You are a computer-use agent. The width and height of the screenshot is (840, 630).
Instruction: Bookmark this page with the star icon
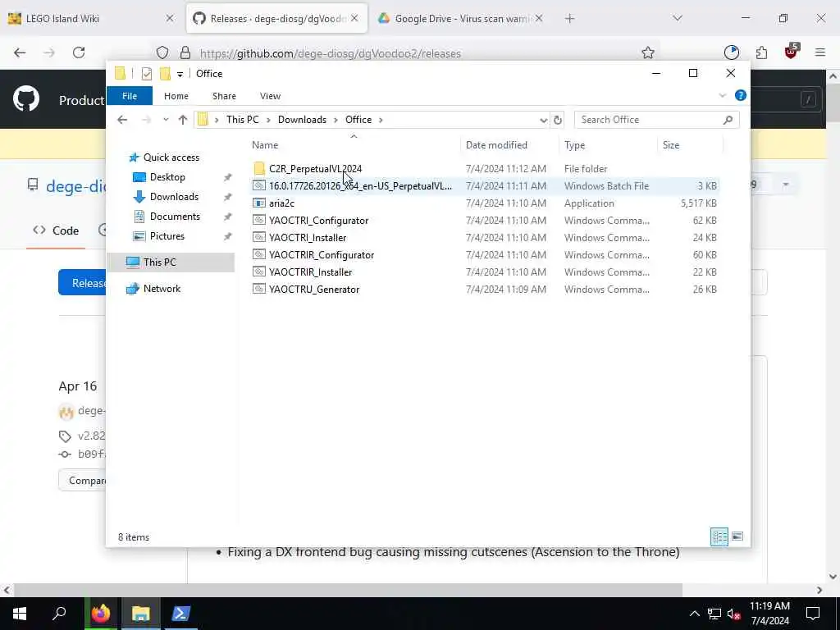[648, 52]
